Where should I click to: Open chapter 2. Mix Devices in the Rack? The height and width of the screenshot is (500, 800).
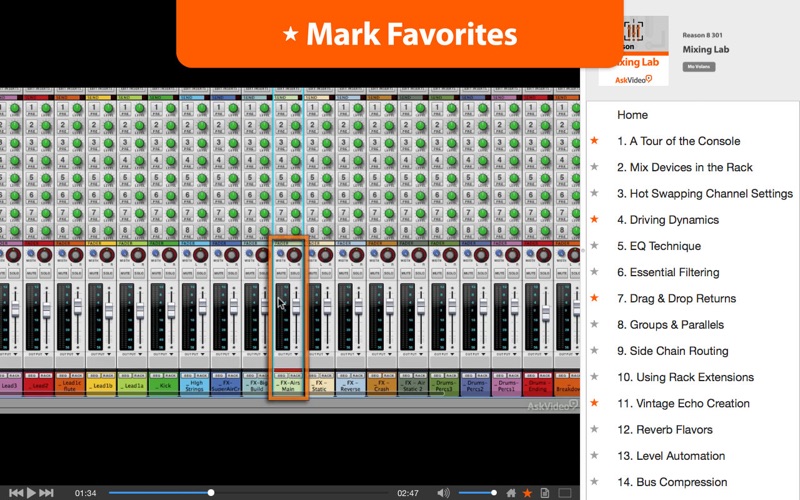pyautogui.click(x=685, y=167)
